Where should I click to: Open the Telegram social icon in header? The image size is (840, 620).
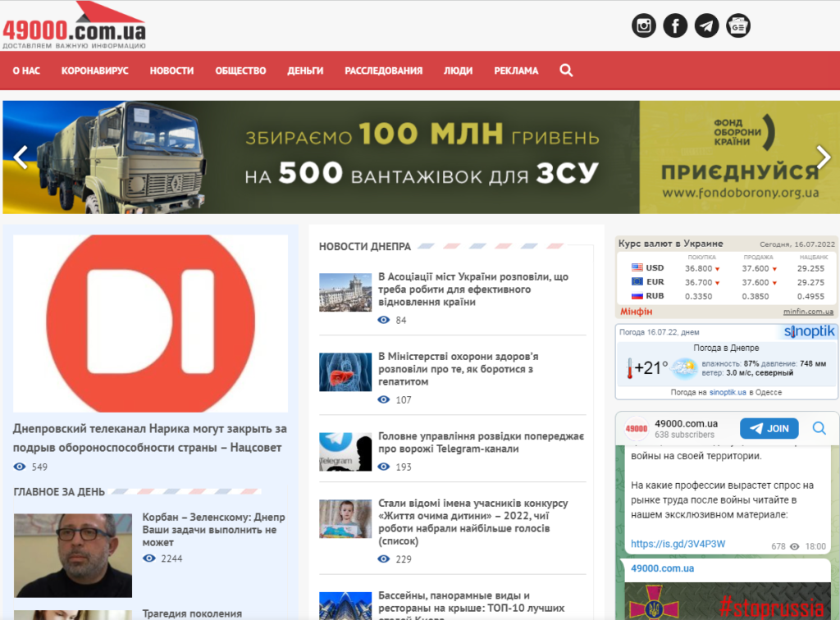point(706,25)
